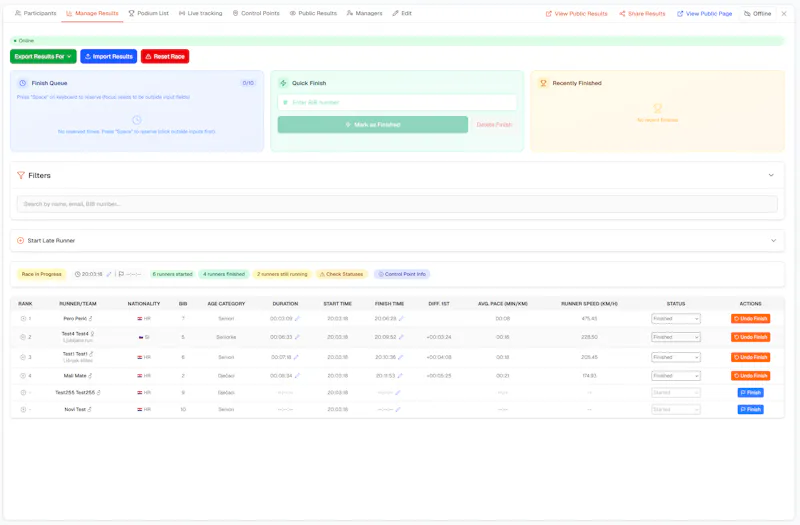
Task: Open the Export Results For dropdown
Action: [43, 57]
